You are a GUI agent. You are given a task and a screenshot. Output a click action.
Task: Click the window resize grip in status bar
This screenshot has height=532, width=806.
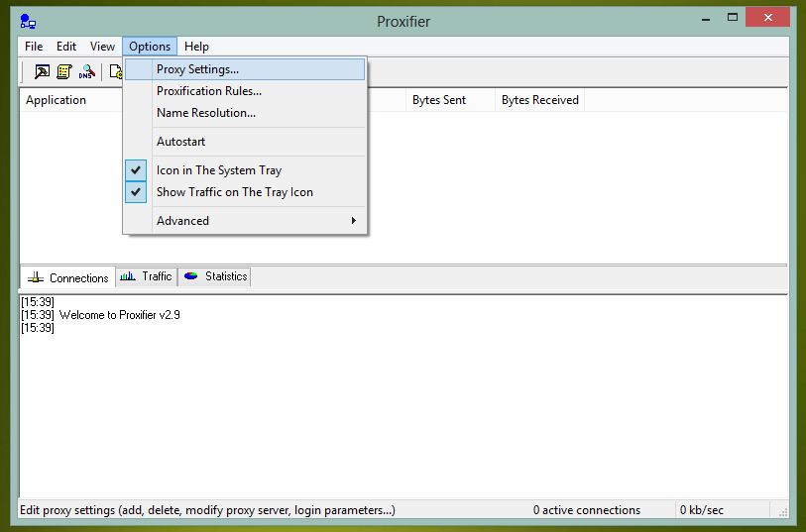pos(783,512)
